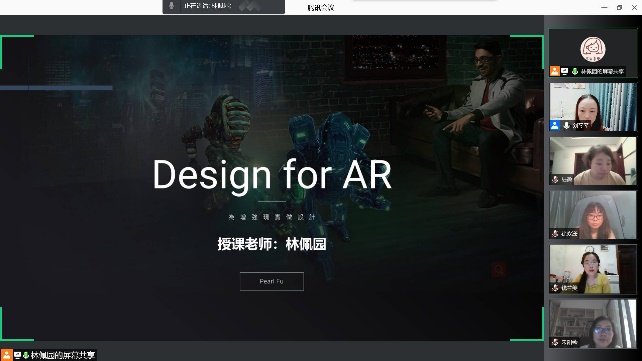
Task: Click the 'Design for AR' slide title
Action: coord(272,175)
